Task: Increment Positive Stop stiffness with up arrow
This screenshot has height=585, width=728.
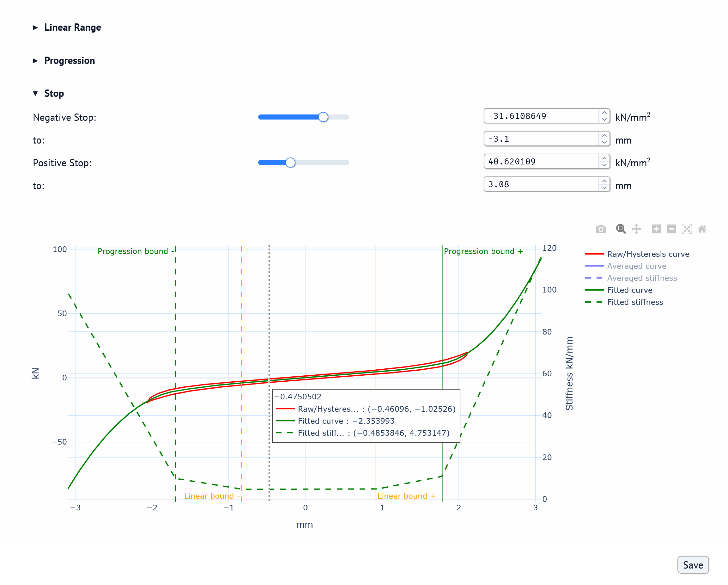Action: point(604,158)
